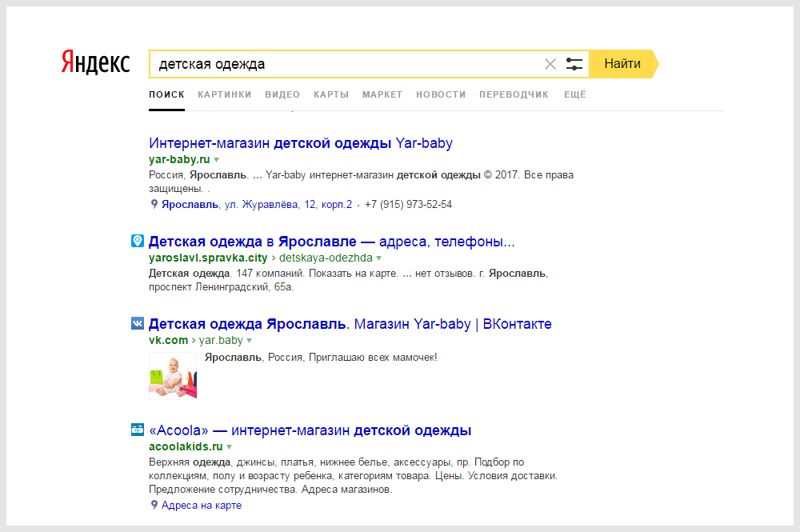Open Детская одежда Ярославль ВКонтакте result title

tap(350, 324)
